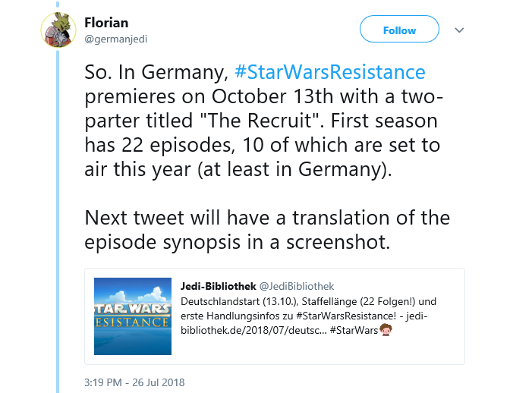532x393 pixels.
Task: Open Florian's display name link
Action: 105,23
